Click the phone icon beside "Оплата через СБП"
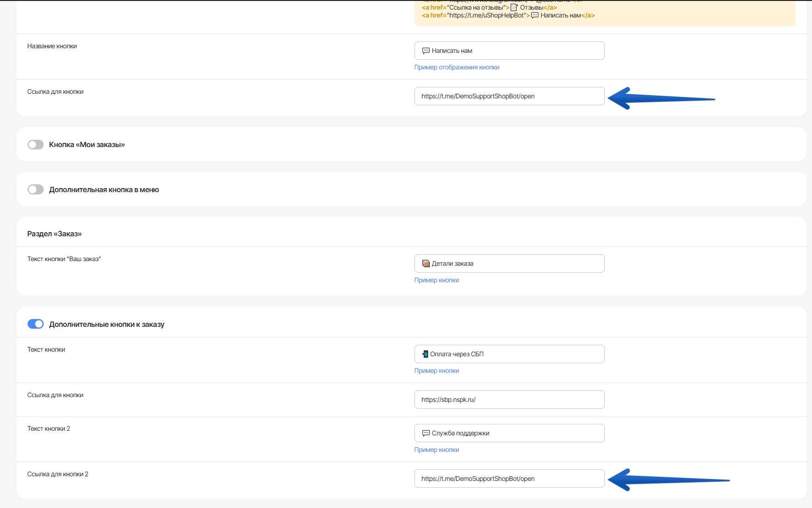This screenshot has width=812, height=508. tap(425, 354)
